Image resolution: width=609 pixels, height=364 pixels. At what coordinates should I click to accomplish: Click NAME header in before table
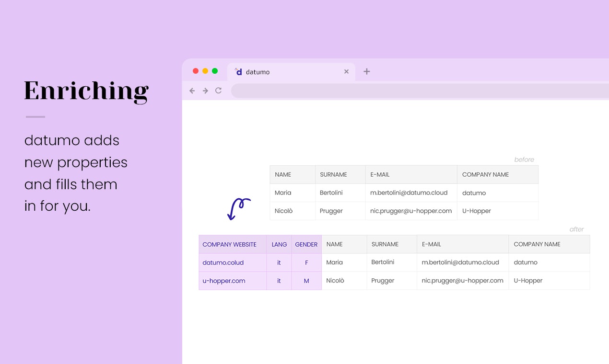[x=293, y=174]
